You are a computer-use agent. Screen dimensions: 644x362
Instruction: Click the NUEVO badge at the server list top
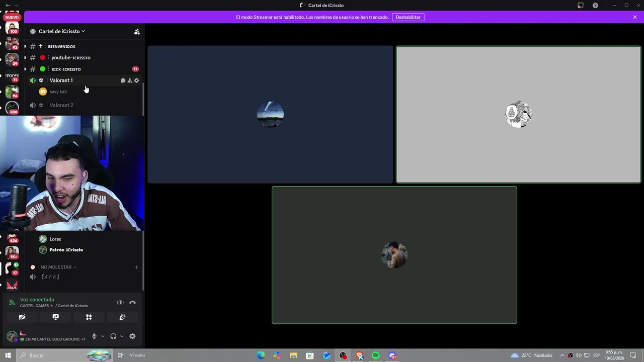click(12, 17)
